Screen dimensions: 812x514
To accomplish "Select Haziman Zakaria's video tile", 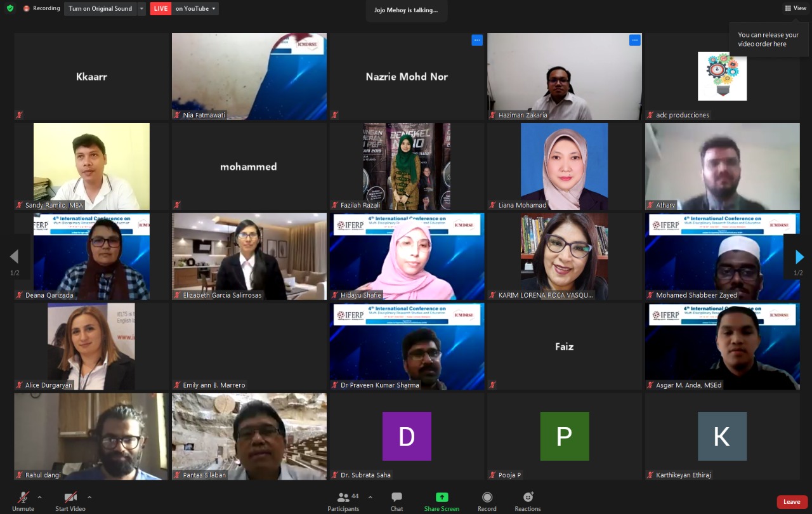I will 565,76.
